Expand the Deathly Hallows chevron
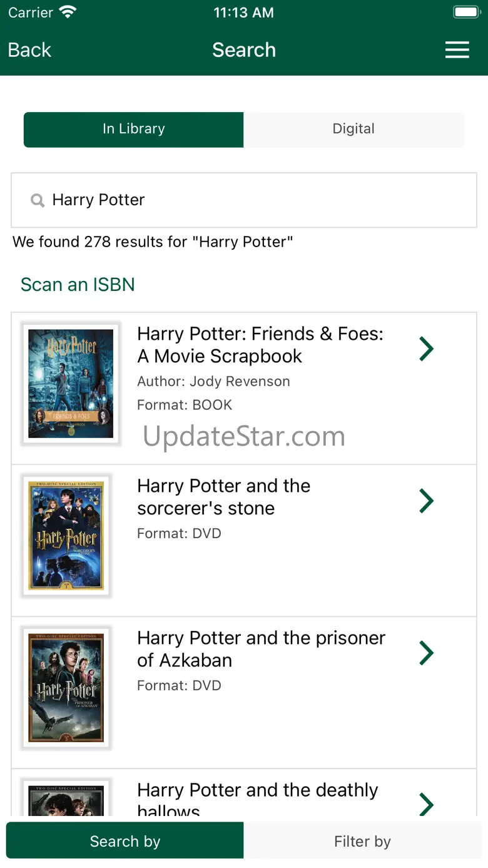This screenshot has height=868, width=488. [x=426, y=804]
